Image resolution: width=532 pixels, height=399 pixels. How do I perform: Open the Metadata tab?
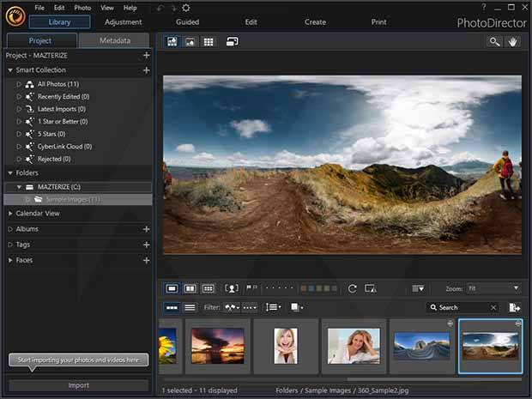click(114, 40)
